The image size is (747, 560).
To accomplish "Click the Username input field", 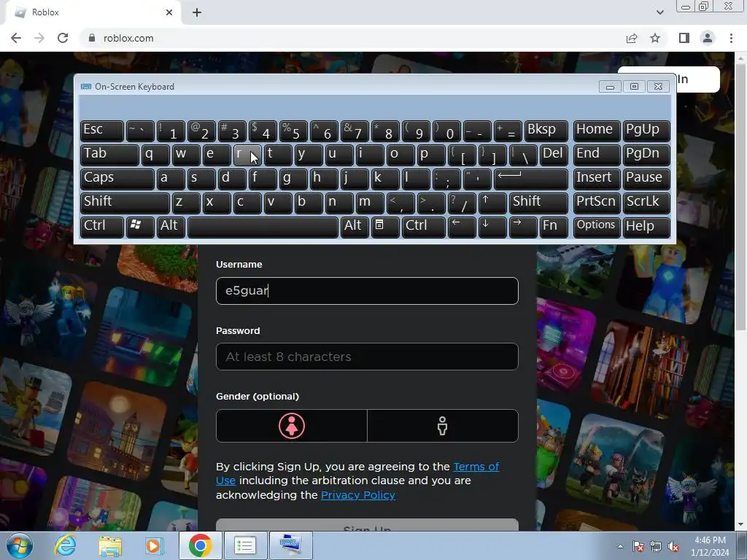I will [x=367, y=290].
